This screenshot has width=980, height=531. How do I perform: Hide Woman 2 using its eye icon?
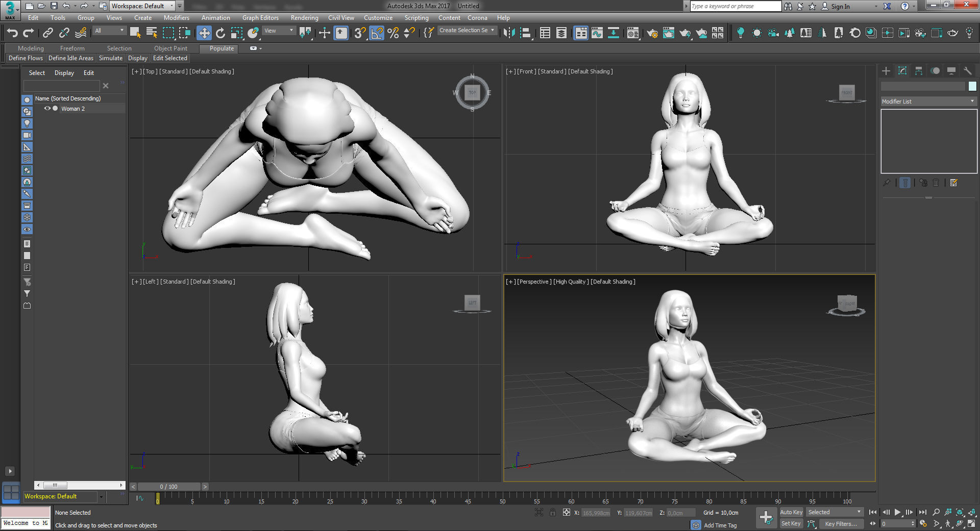coord(47,109)
